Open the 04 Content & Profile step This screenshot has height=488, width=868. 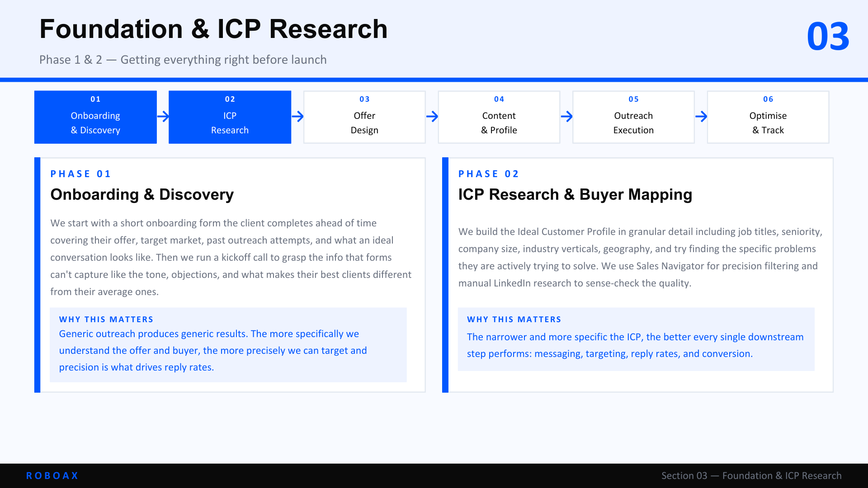499,117
